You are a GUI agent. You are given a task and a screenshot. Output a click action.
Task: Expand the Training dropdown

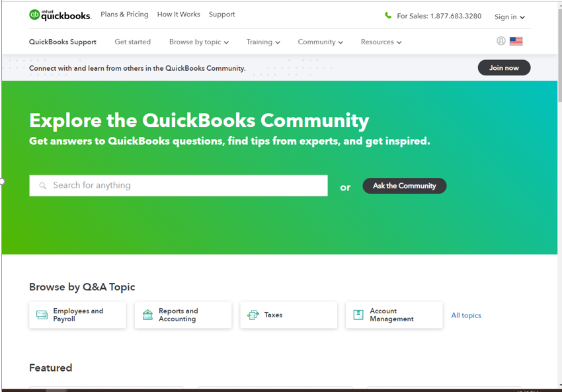pos(263,42)
